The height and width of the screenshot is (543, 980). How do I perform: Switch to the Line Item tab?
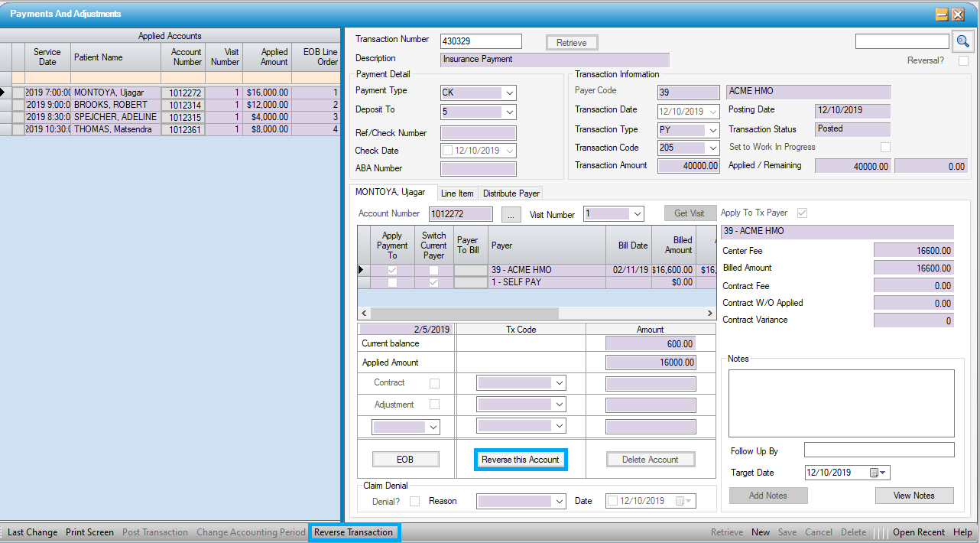[x=457, y=193]
